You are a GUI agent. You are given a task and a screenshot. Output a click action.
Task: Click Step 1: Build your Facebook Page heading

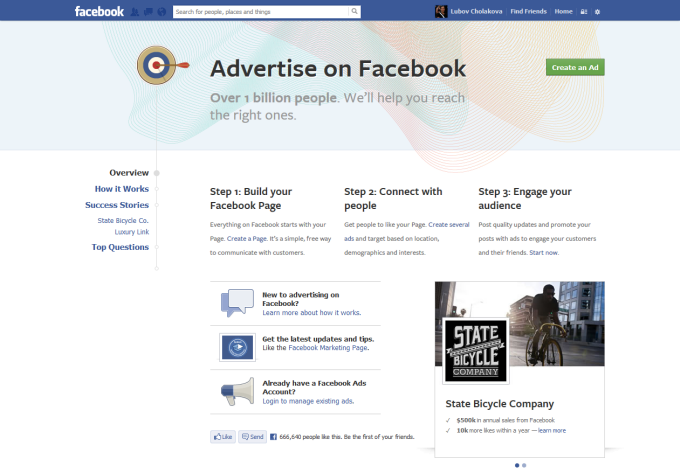(x=251, y=198)
